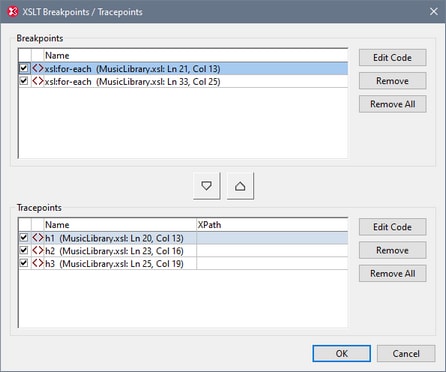
Task: Click Remove in the Breakpoints section
Action: 392,81
